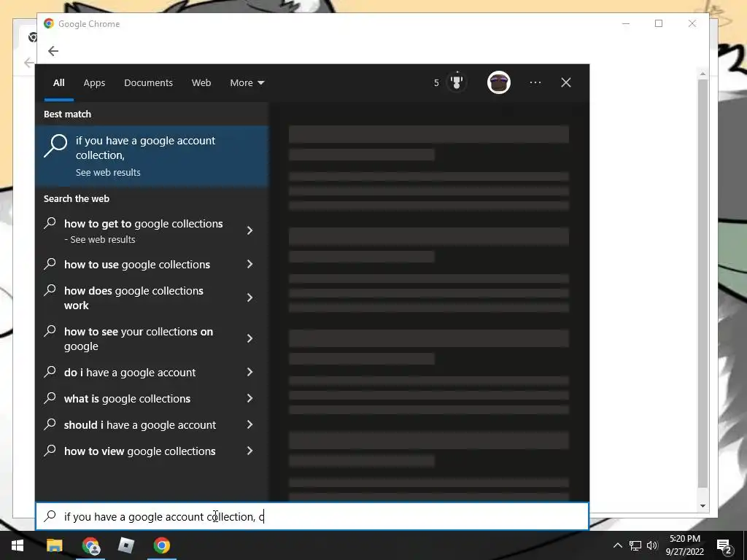This screenshot has height=560, width=747.
Task: Open the search options ellipsis menu
Action: pos(535,82)
